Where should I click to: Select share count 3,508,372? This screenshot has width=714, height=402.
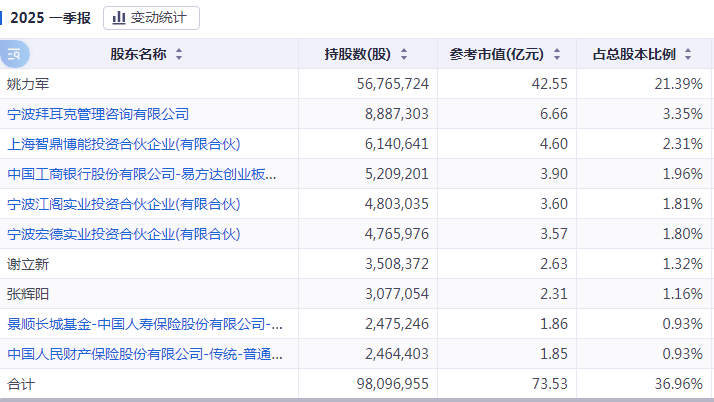click(x=397, y=264)
